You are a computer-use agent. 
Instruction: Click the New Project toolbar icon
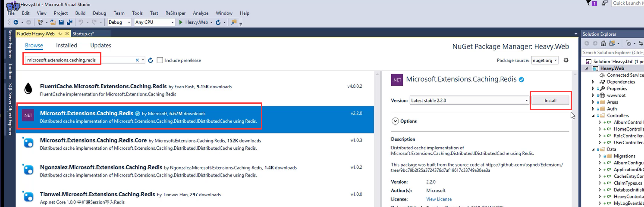41,22
